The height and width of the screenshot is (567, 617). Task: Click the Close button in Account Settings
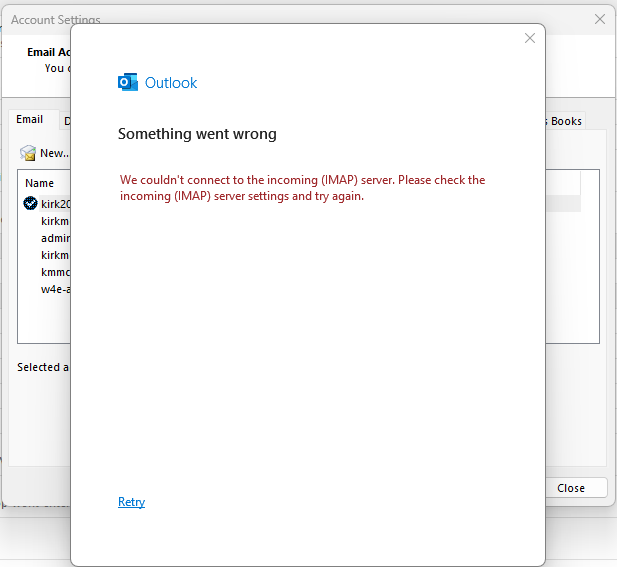coord(576,488)
